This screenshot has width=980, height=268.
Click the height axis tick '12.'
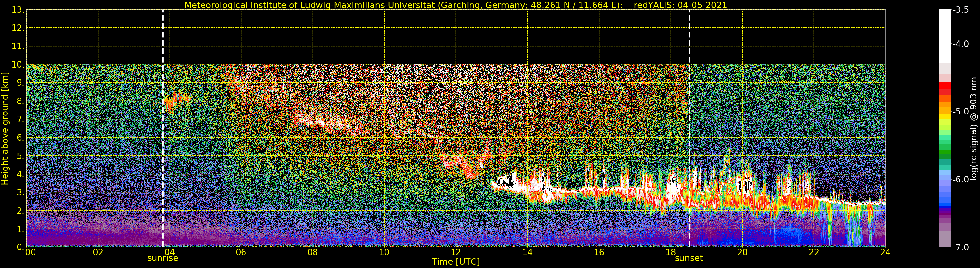[x=18, y=28]
